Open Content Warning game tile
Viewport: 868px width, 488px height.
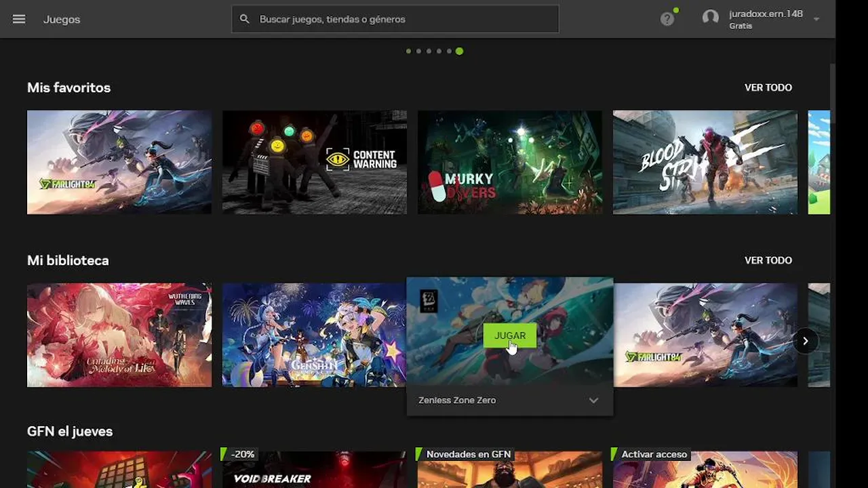[x=315, y=162]
